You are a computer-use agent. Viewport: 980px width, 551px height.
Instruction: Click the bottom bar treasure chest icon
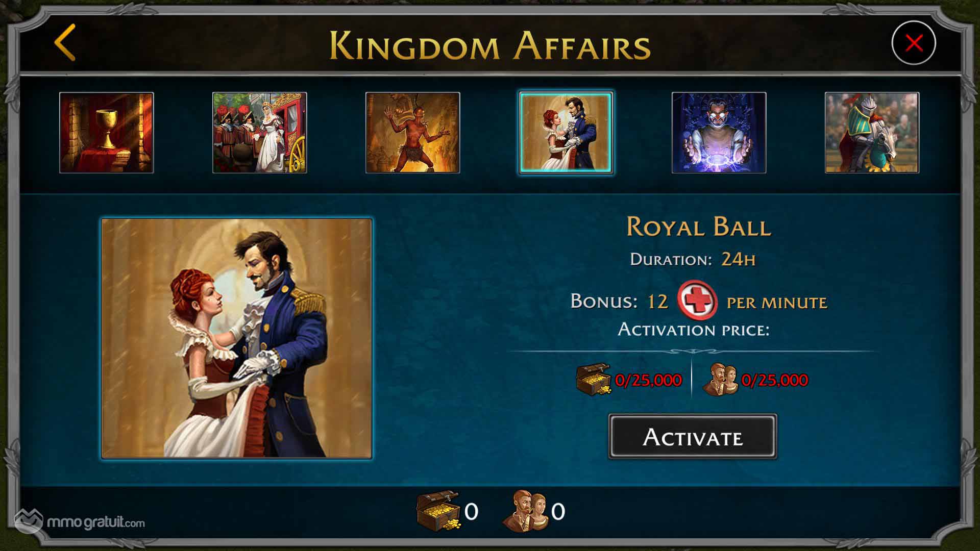coord(438,511)
